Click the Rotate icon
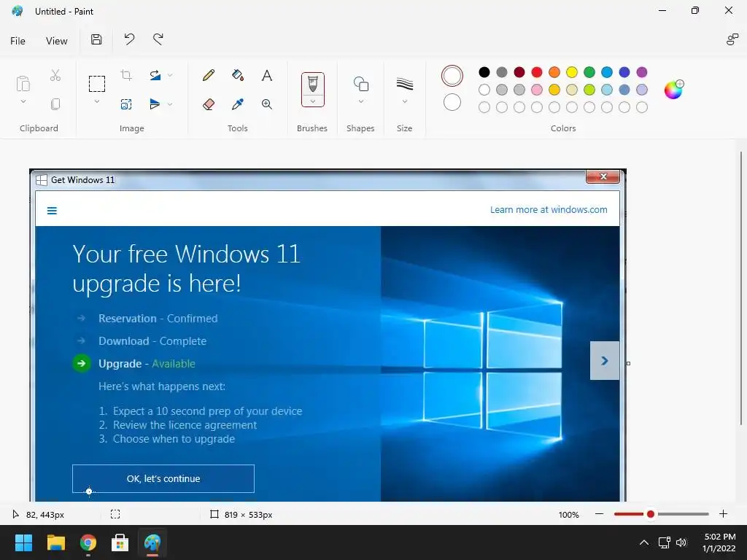 pos(155,75)
